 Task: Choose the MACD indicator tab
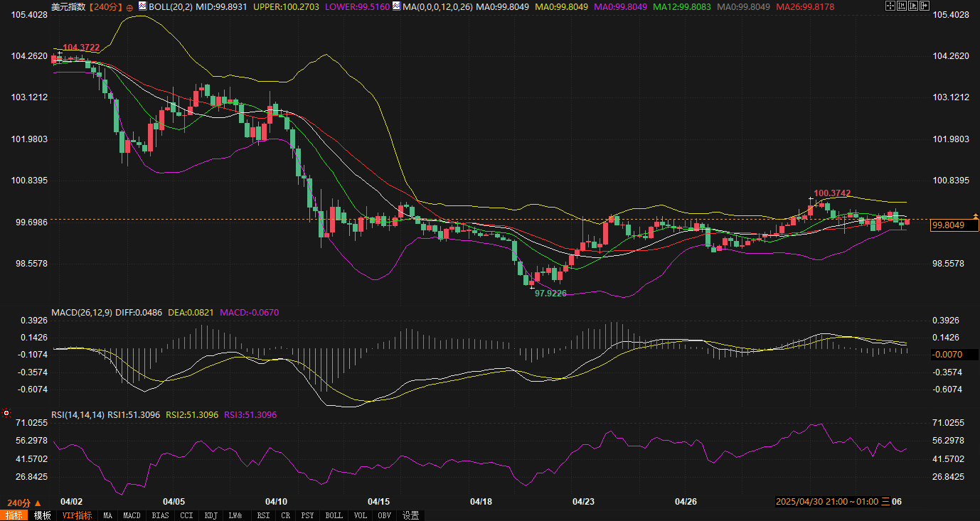click(x=132, y=515)
